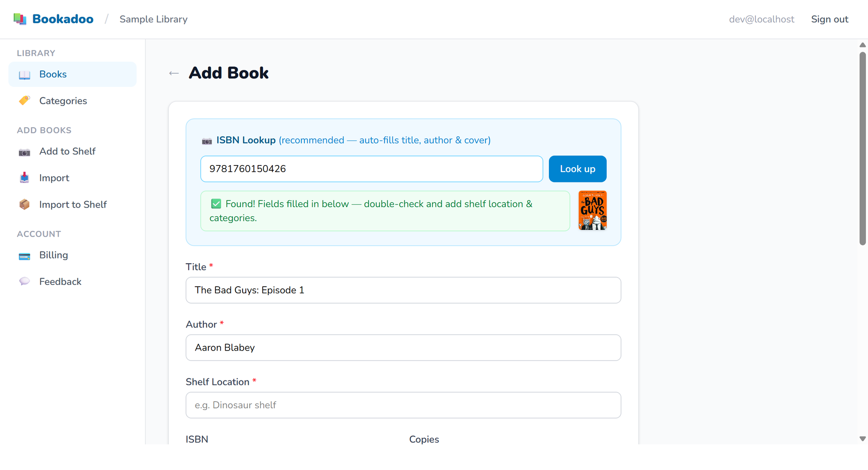This screenshot has height=470, width=868.
Task: Click the vertical scrollbar thumb
Action: [x=862, y=149]
